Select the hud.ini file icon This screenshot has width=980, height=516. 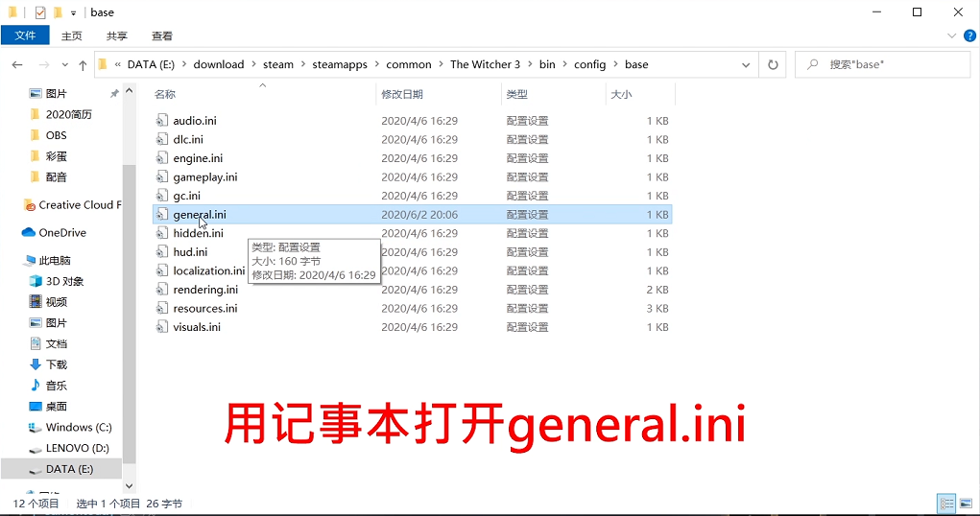pyautogui.click(x=162, y=251)
